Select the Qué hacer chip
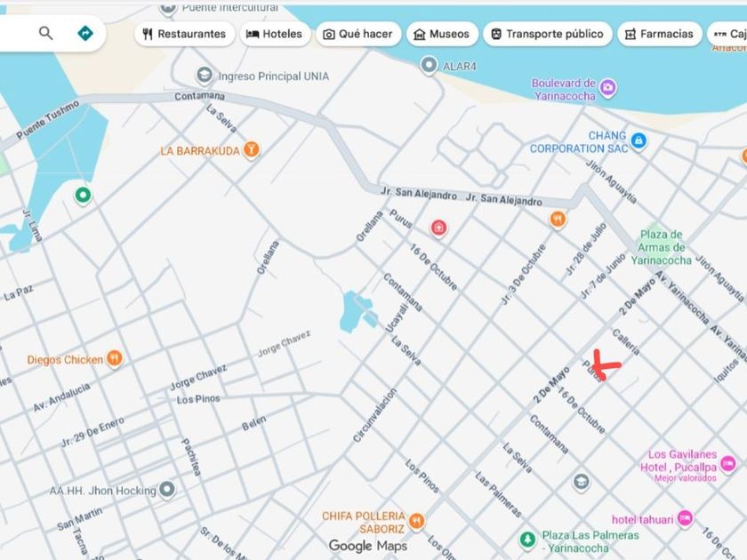The image size is (747, 560). (x=358, y=34)
